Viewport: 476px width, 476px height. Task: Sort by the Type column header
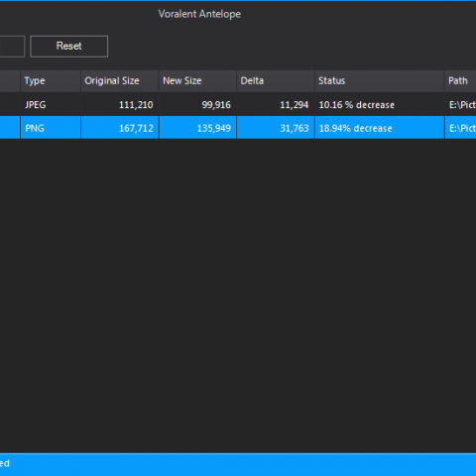[51, 80]
